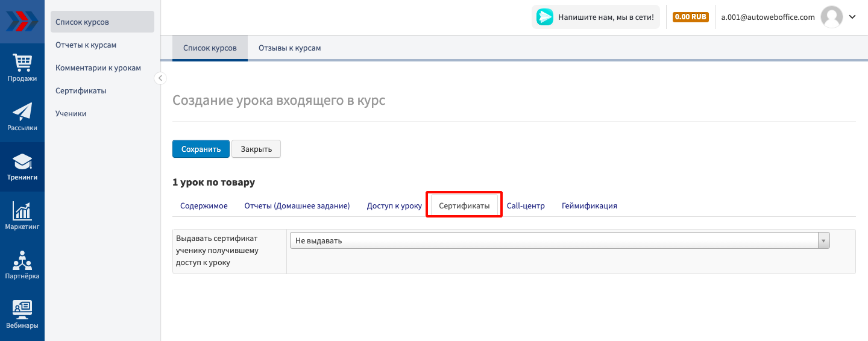Viewport: 868px width, 341px height.
Task: Open the certificate issuing dropdown
Action: [559, 240]
